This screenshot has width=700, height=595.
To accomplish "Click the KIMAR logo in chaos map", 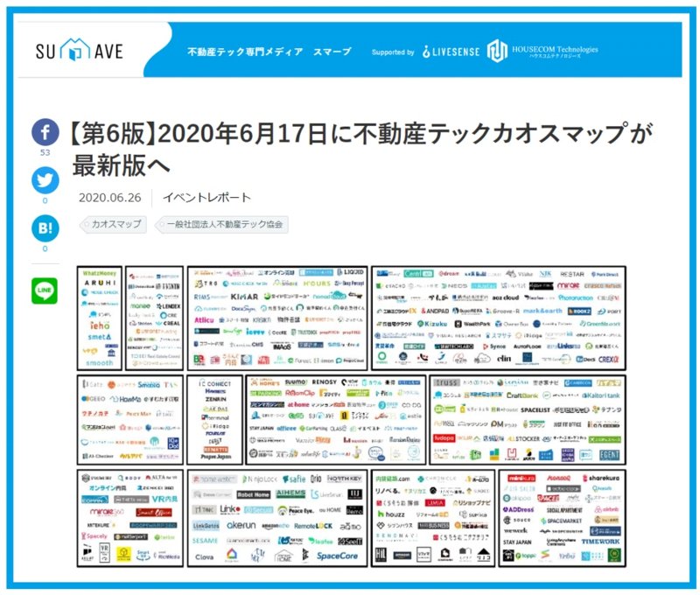I will pyautogui.click(x=244, y=297).
